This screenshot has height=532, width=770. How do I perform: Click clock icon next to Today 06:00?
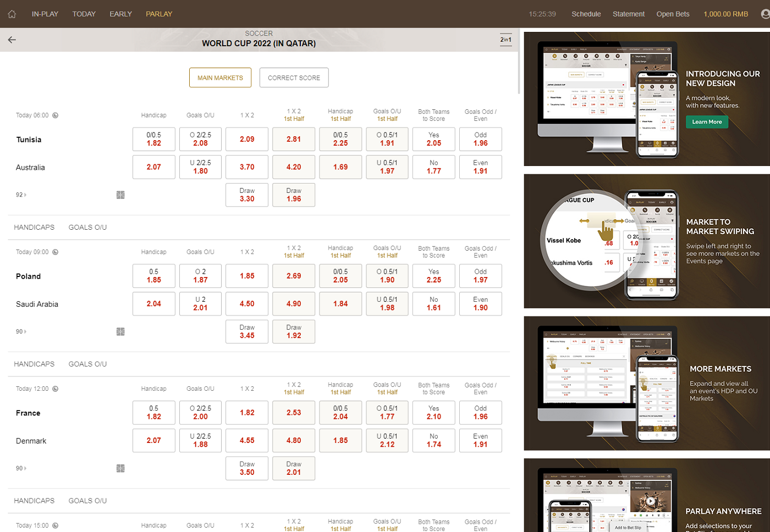(56, 115)
